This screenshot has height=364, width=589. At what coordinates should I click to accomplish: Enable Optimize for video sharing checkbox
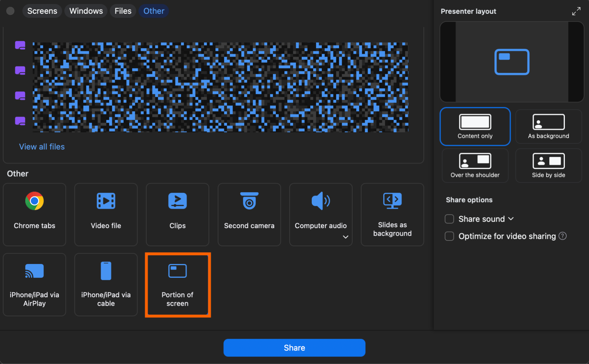click(x=449, y=236)
